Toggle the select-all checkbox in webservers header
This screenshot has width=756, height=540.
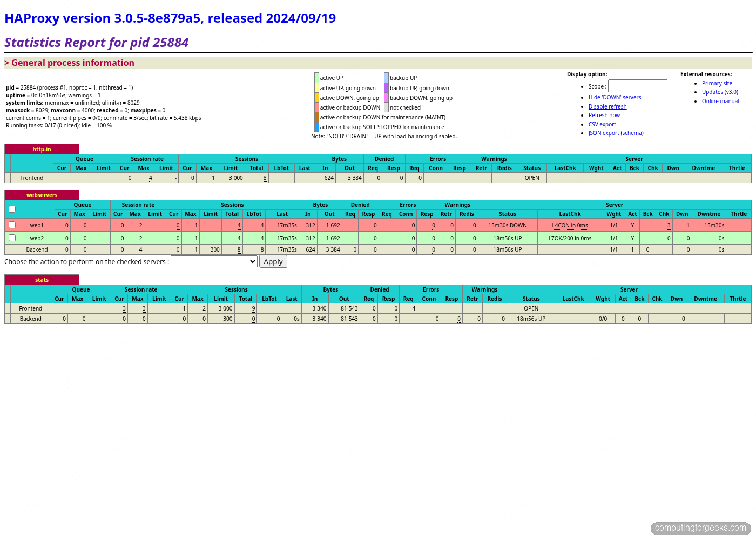12,209
